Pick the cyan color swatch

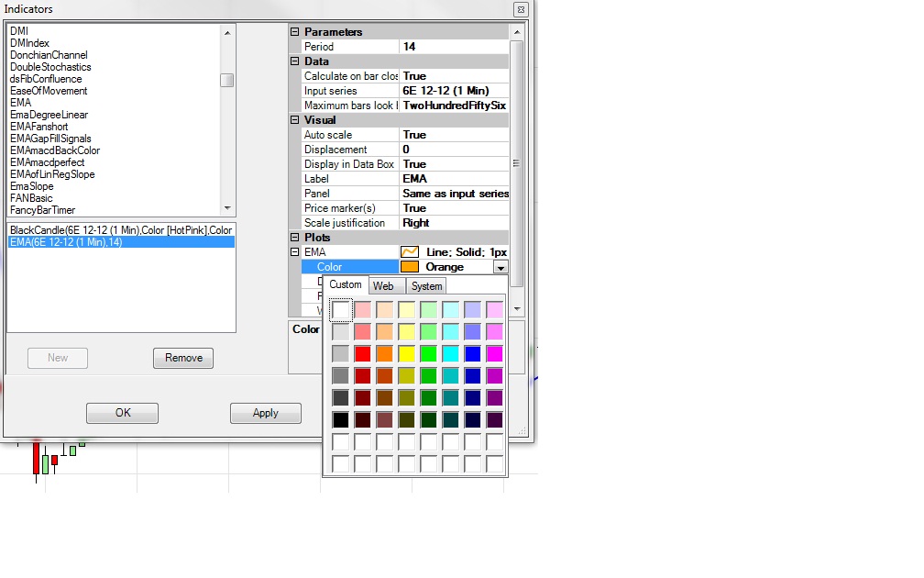coord(451,354)
